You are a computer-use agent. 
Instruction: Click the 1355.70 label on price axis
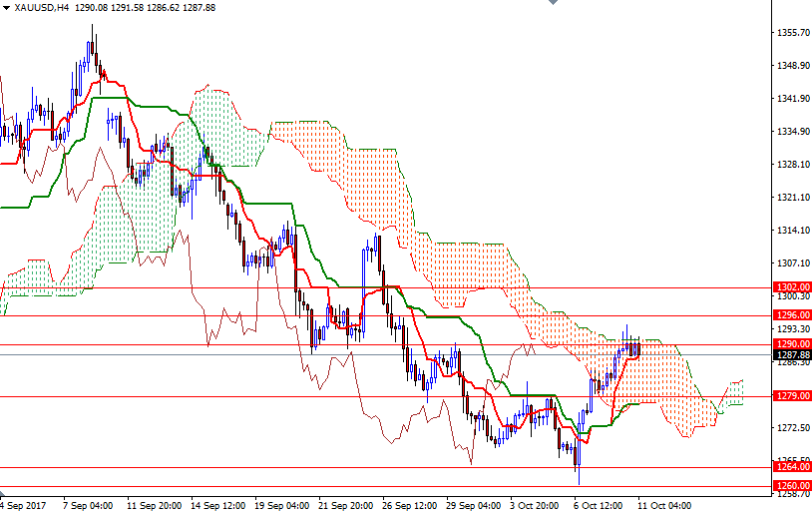coord(792,33)
